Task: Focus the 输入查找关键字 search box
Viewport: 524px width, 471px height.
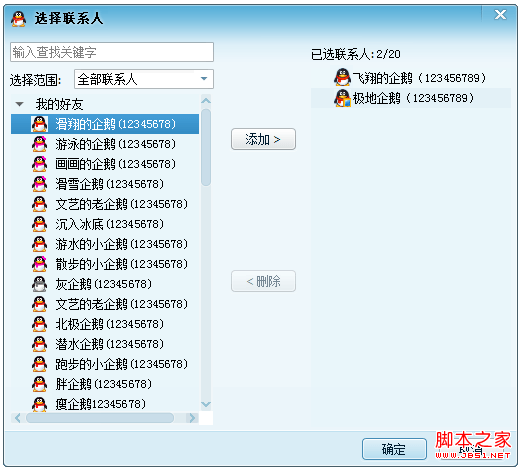Action: pos(112,52)
